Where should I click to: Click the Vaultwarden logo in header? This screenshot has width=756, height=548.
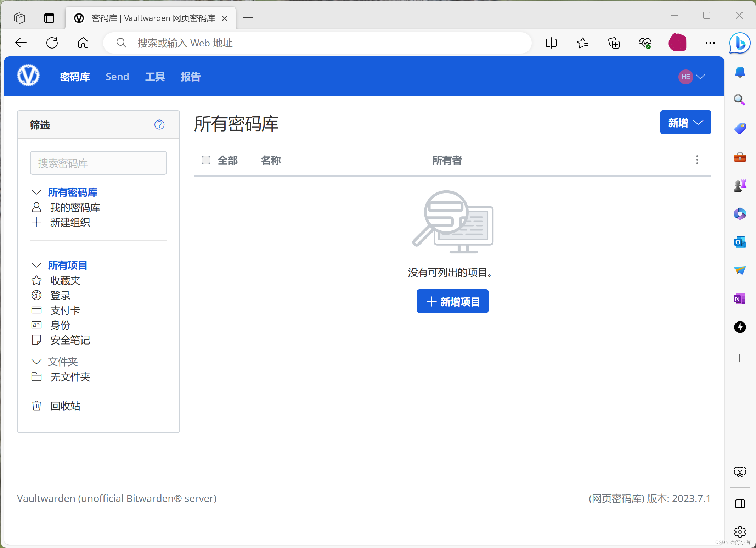pyautogui.click(x=28, y=76)
